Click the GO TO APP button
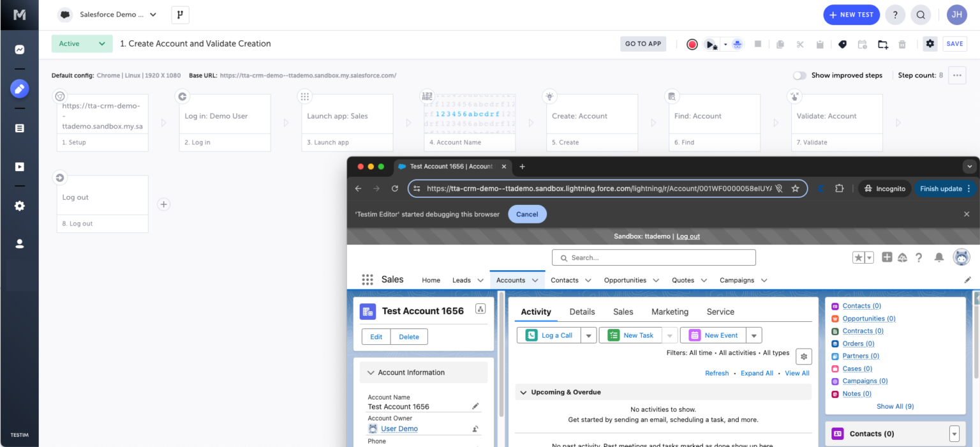 coord(642,44)
